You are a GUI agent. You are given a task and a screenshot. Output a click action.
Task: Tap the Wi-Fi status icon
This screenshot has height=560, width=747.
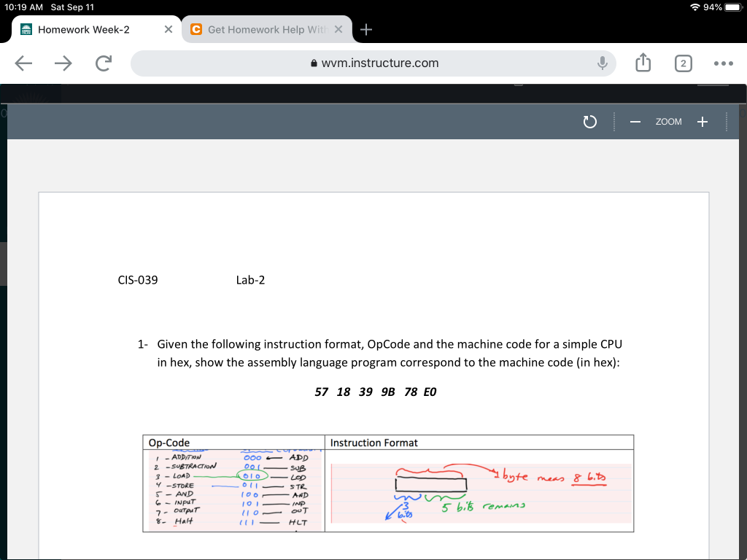click(695, 7)
